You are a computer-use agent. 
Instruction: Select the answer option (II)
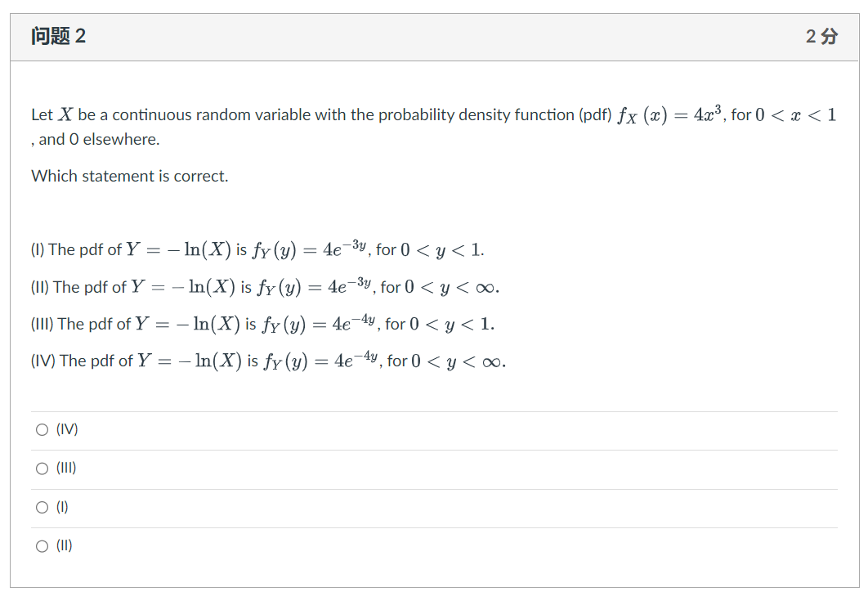tap(41, 545)
